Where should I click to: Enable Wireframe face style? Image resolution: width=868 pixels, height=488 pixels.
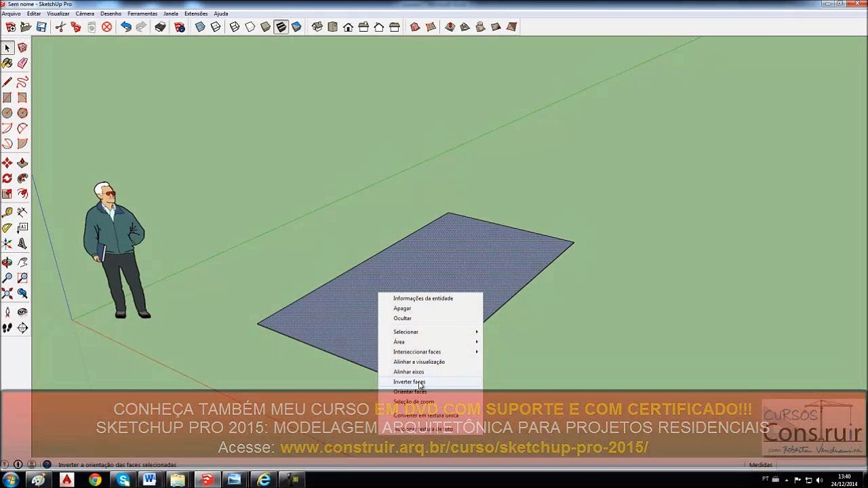[x=235, y=27]
